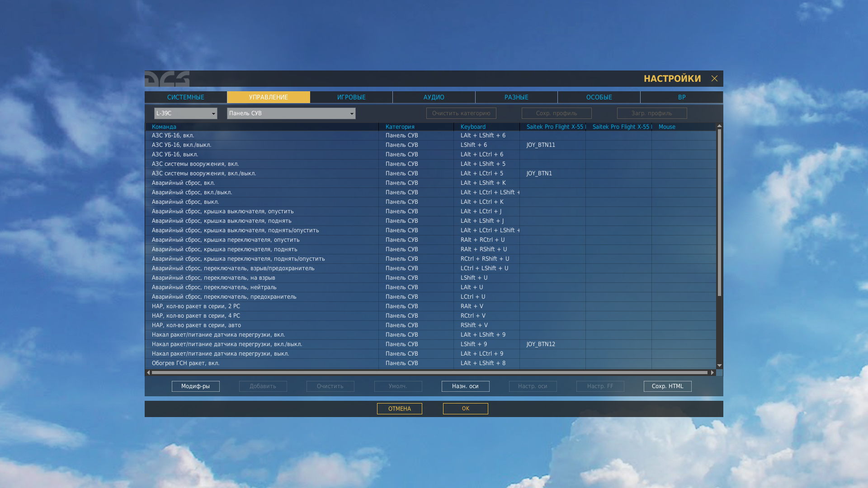Image resolution: width=868 pixels, height=488 pixels.
Task: Click keyboard binding LShift + 6
Action: click(x=486, y=145)
